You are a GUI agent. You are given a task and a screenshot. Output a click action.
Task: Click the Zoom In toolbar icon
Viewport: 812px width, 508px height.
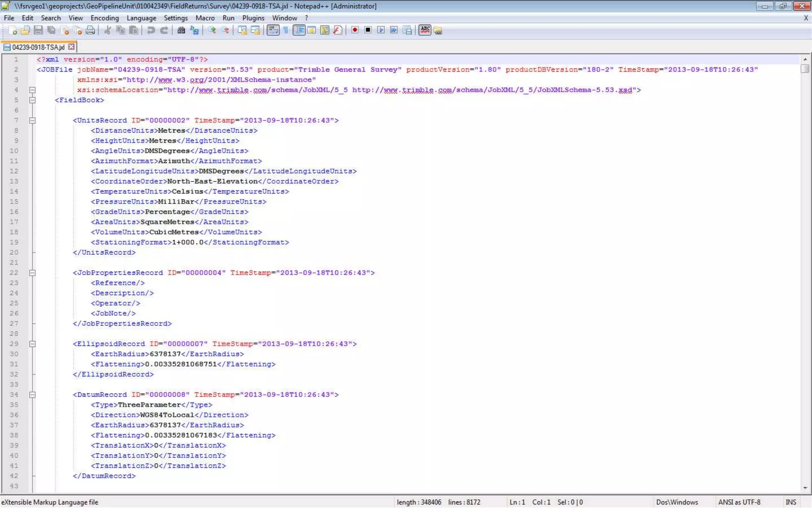point(212,30)
